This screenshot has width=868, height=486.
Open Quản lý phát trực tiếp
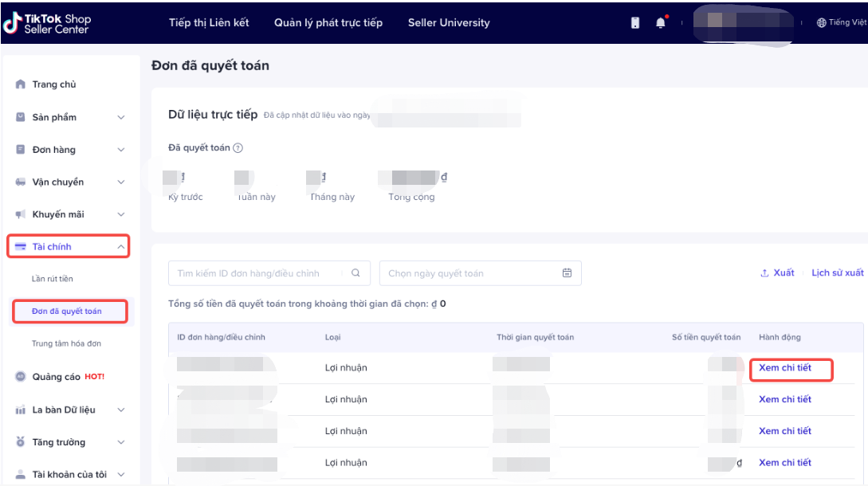pos(328,23)
